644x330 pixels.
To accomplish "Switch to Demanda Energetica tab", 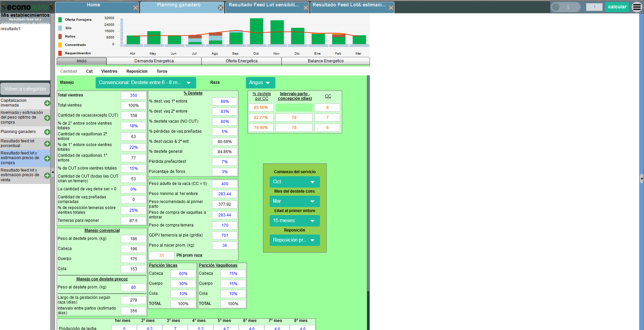I will [x=154, y=61].
